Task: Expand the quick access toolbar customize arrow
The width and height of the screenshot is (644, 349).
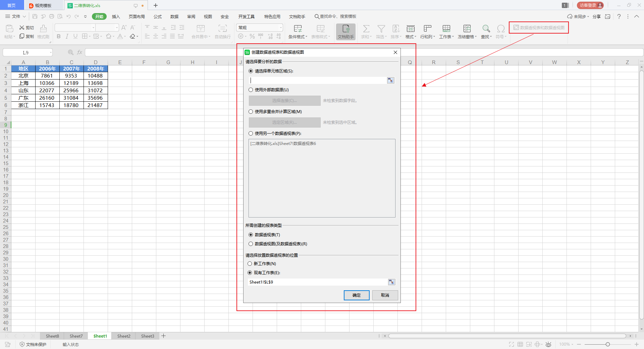Action: point(85,16)
